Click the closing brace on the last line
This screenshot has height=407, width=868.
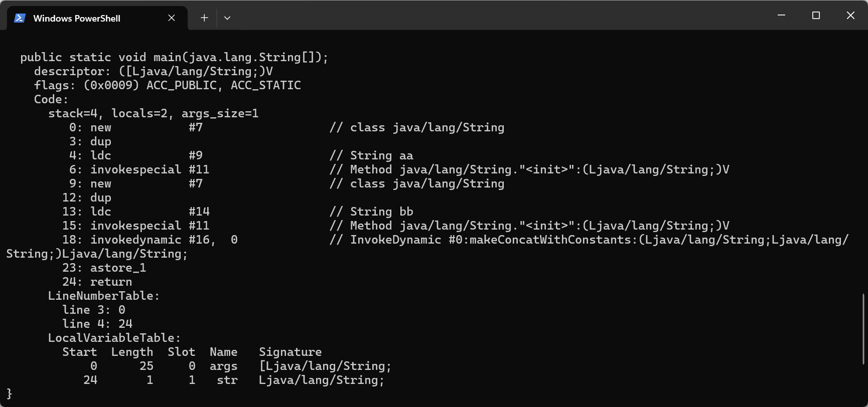click(x=9, y=393)
